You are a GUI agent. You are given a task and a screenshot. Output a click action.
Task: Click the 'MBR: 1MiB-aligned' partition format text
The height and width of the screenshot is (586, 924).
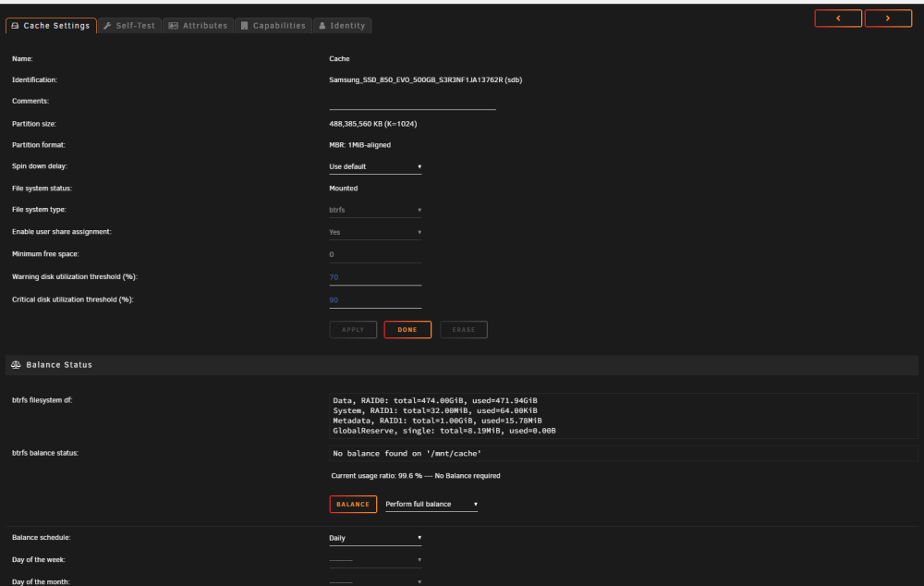coord(360,145)
